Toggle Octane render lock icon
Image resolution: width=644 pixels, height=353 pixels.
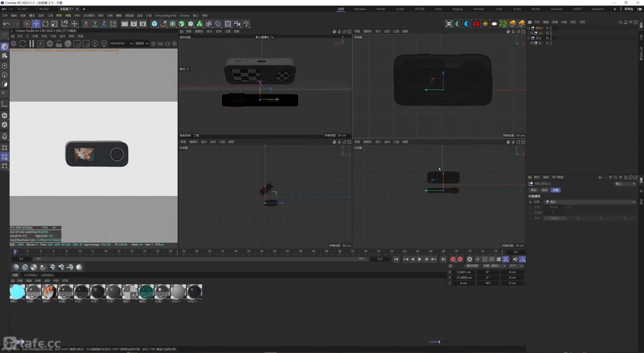click(x=59, y=43)
